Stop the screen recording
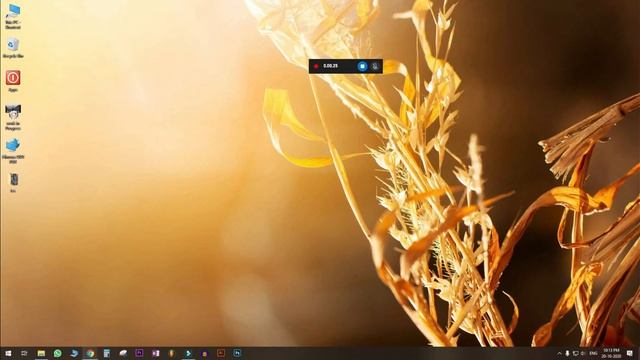 click(x=362, y=66)
